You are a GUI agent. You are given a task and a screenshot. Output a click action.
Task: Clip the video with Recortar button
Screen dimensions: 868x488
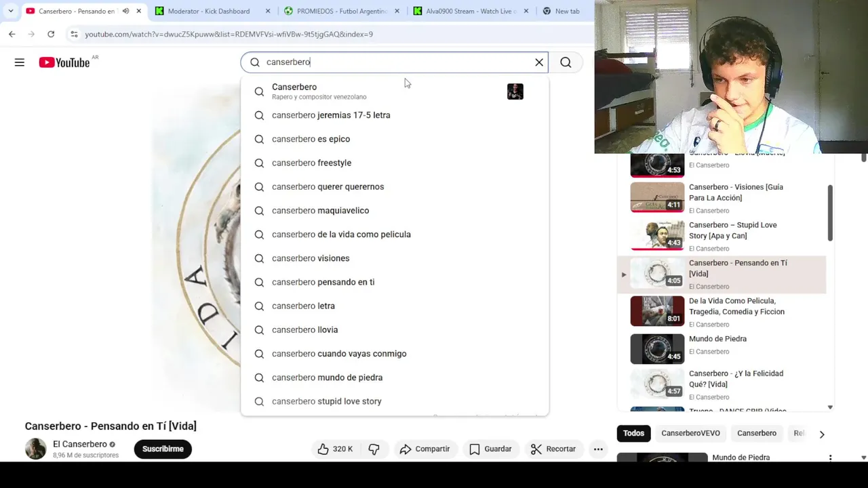click(x=553, y=449)
